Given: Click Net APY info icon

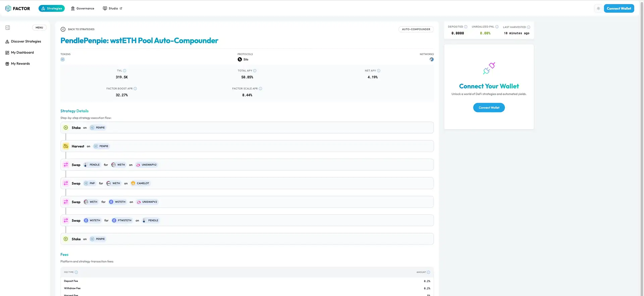Looking at the screenshot, I should [x=379, y=71].
